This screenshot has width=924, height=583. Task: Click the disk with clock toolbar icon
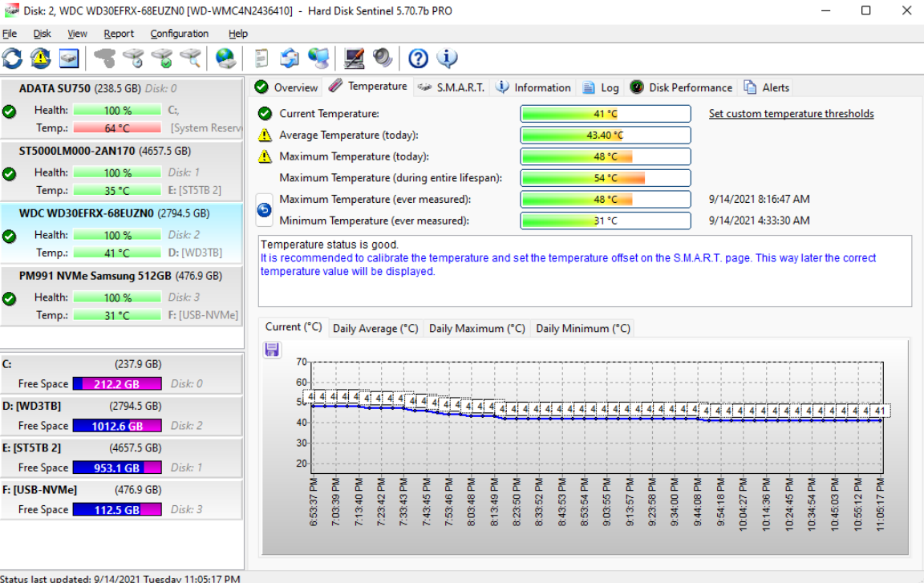(133, 59)
